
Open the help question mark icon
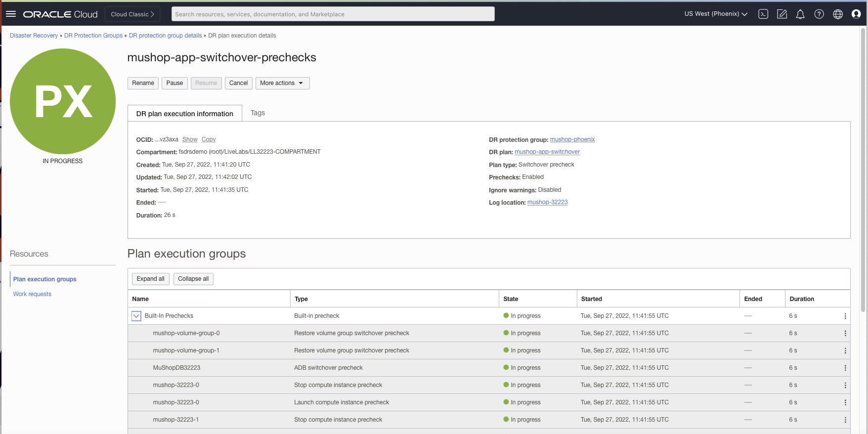819,14
